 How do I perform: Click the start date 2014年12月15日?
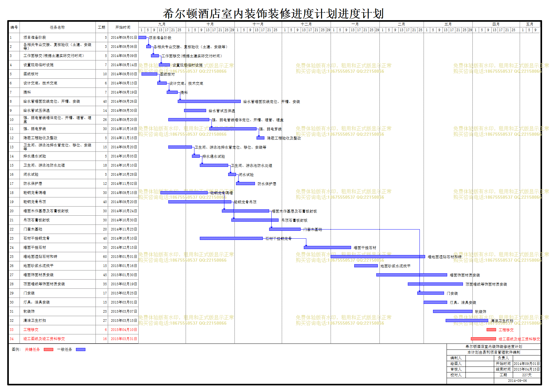click(124, 247)
